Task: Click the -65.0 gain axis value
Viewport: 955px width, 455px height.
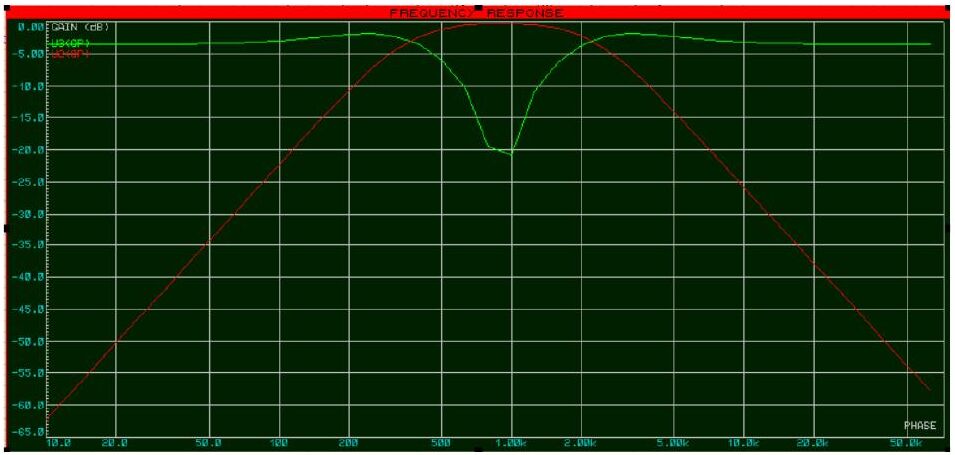Action: 28,431
